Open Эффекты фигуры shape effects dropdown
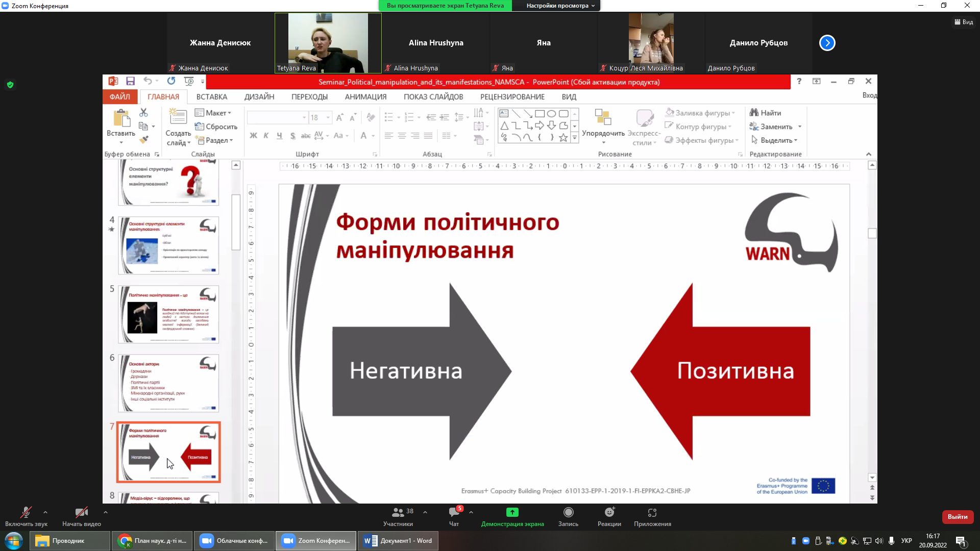This screenshot has width=980, height=551. 701,140
